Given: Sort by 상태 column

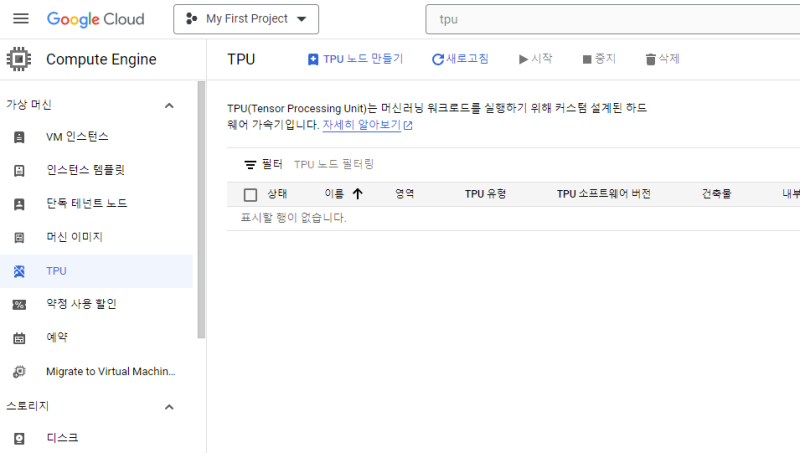Looking at the screenshot, I should coord(278,194).
